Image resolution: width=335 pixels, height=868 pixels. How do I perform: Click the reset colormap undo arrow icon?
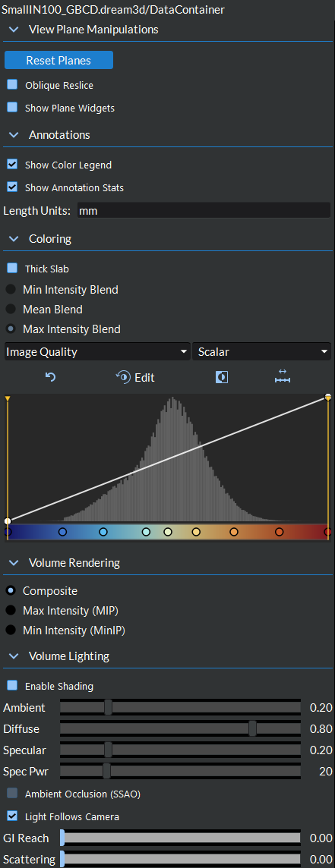point(50,378)
